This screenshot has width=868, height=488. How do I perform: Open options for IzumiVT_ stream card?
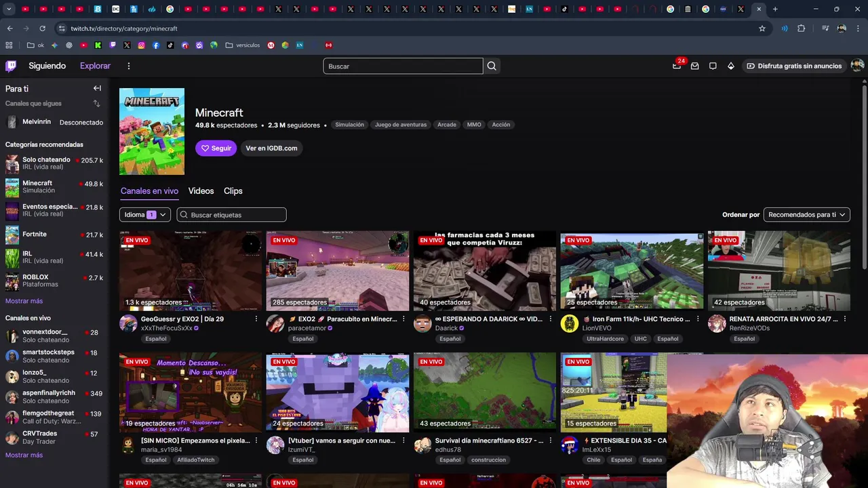click(403, 441)
